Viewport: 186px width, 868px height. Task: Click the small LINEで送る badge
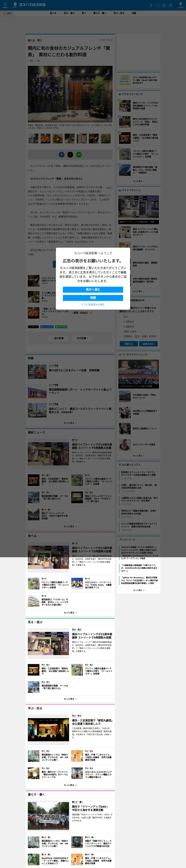61,327
